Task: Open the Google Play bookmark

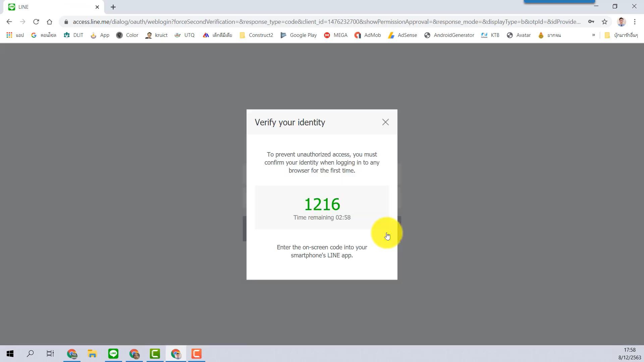Action: click(299, 35)
